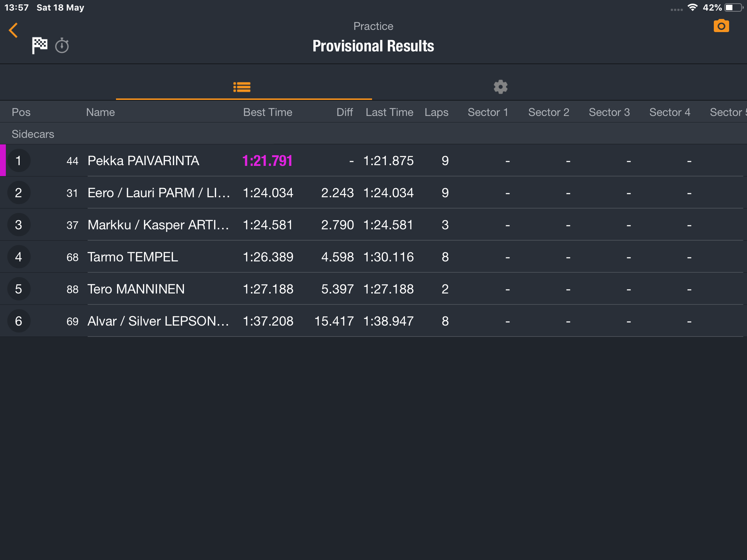Image resolution: width=747 pixels, height=560 pixels.
Task: Open the stopwatch timing icon
Action: coord(62,46)
